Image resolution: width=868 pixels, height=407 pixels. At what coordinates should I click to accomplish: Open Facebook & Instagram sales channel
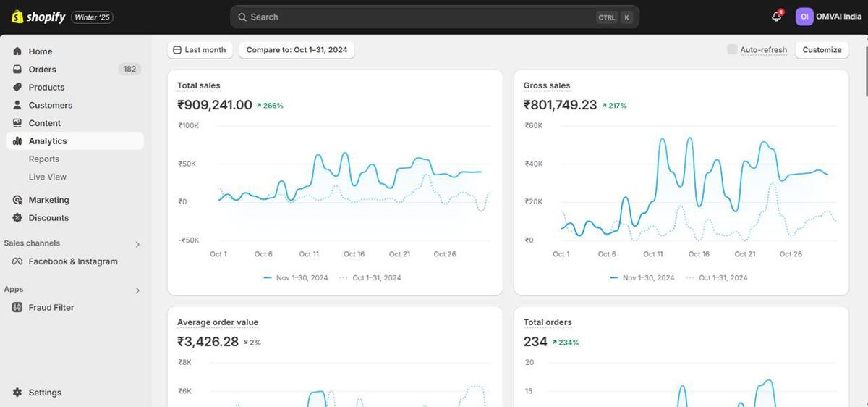pos(75,261)
